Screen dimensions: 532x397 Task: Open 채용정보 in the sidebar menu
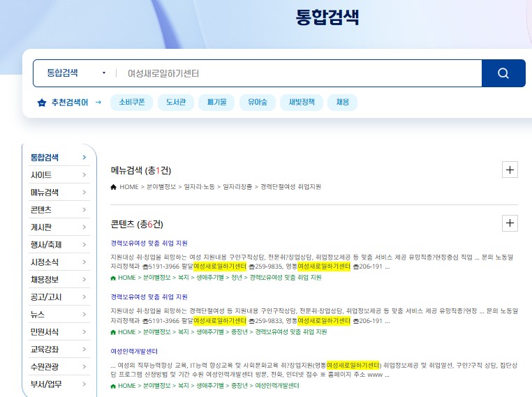click(x=59, y=279)
